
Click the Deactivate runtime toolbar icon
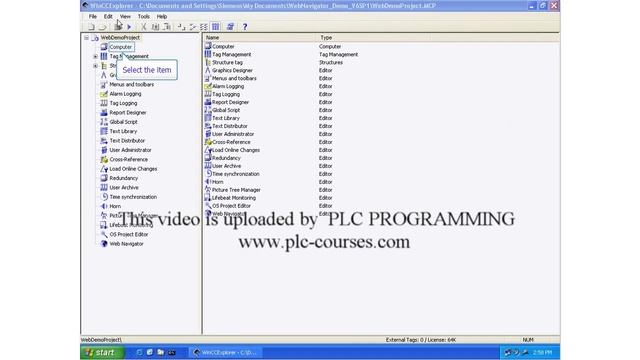coord(118,27)
